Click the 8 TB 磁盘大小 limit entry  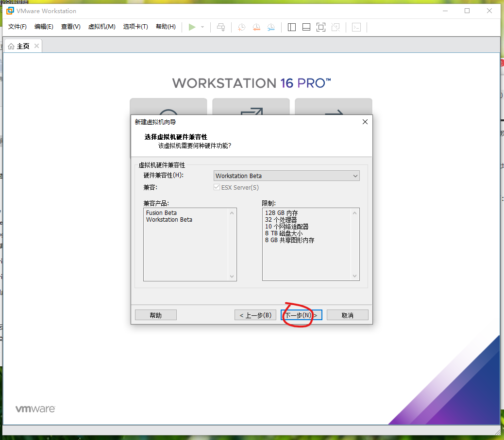click(284, 233)
